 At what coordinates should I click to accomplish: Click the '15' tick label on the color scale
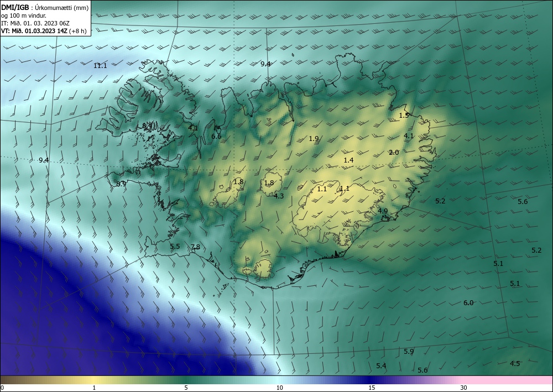[372, 388]
